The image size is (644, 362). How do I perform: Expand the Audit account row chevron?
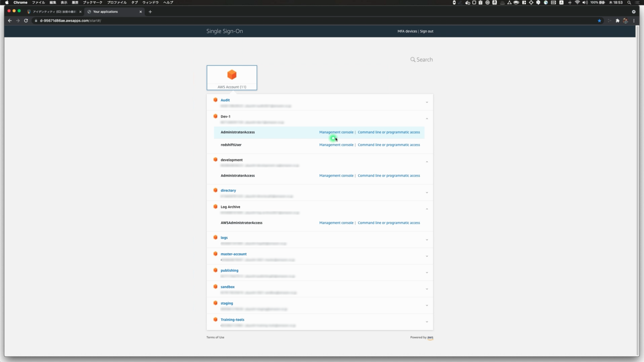tap(427, 102)
